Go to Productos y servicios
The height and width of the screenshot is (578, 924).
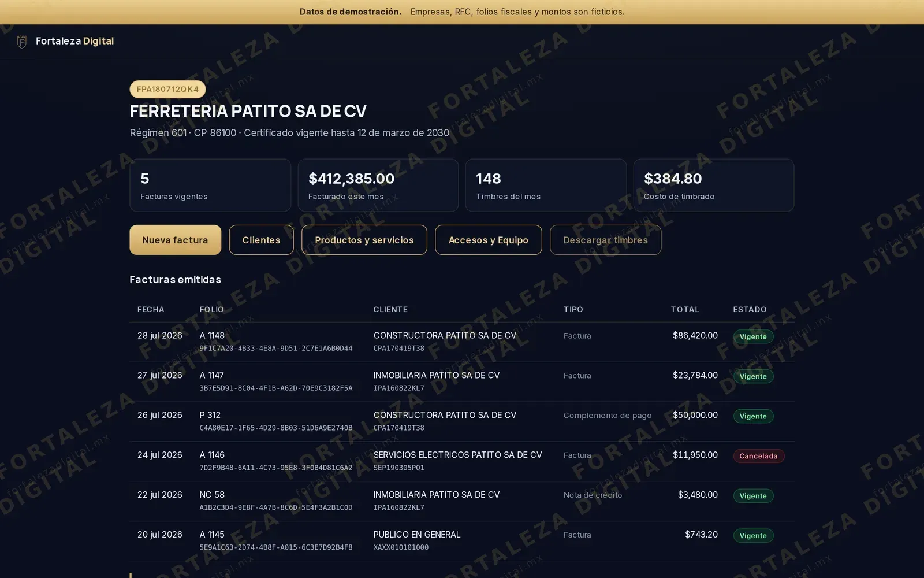364,240
